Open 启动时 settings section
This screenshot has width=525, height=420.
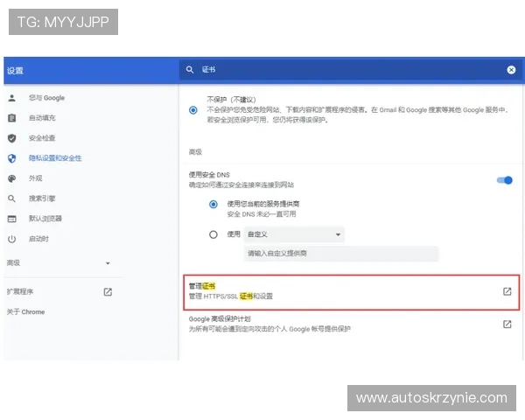38,239
